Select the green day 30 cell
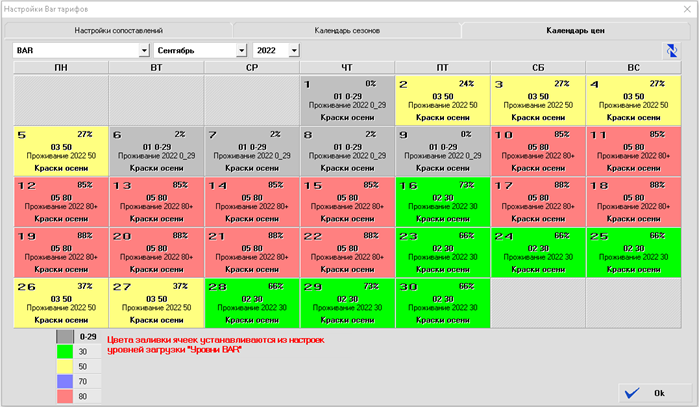The image size is (699, 407). coord(442,302)
